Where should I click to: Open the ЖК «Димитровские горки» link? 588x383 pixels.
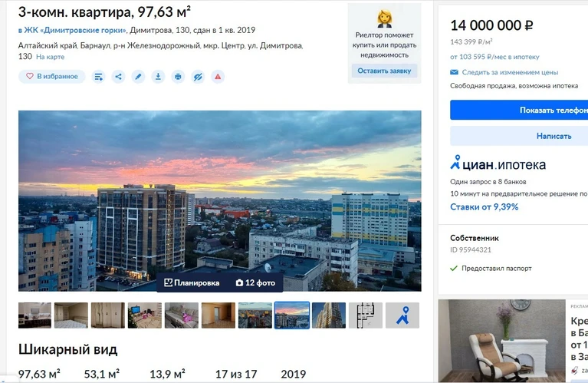click(72, 30)
